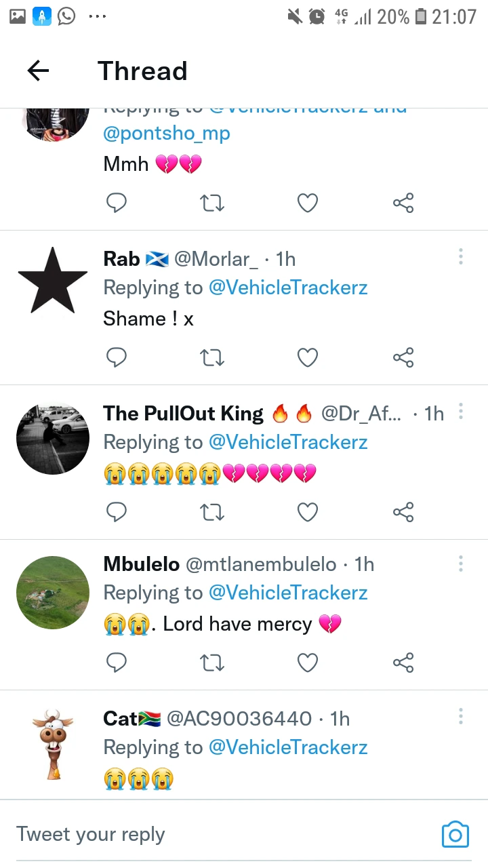Screen dimensions: 488x868
Task: Retweet Rab's "Shame ! x" tweet
Action: 213,357
